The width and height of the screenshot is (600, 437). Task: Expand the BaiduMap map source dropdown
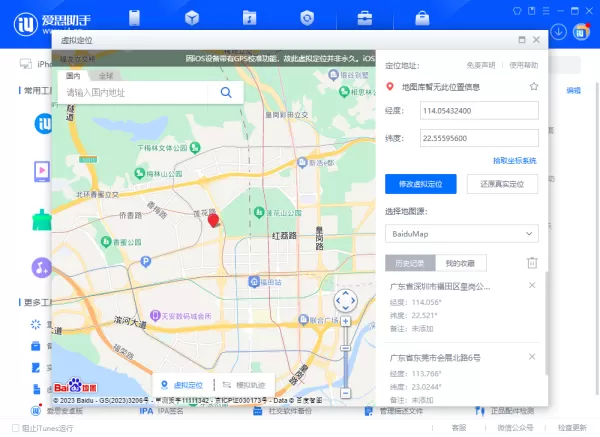pyautogui.click(x=462, y=233)
